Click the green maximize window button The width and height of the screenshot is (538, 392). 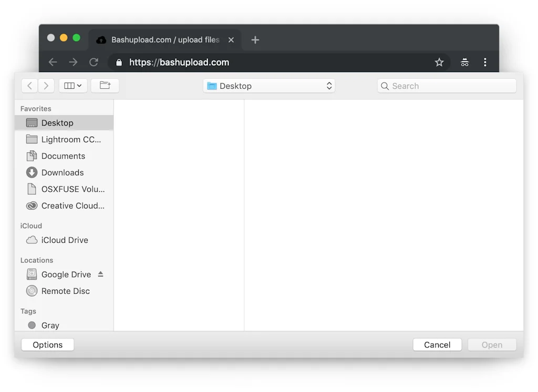(77, 38)
